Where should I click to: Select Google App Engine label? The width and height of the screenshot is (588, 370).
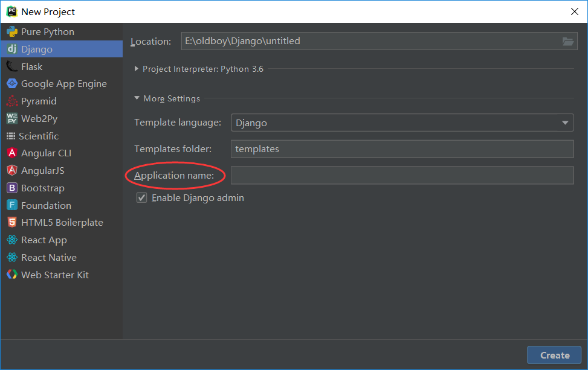point(64,84)
